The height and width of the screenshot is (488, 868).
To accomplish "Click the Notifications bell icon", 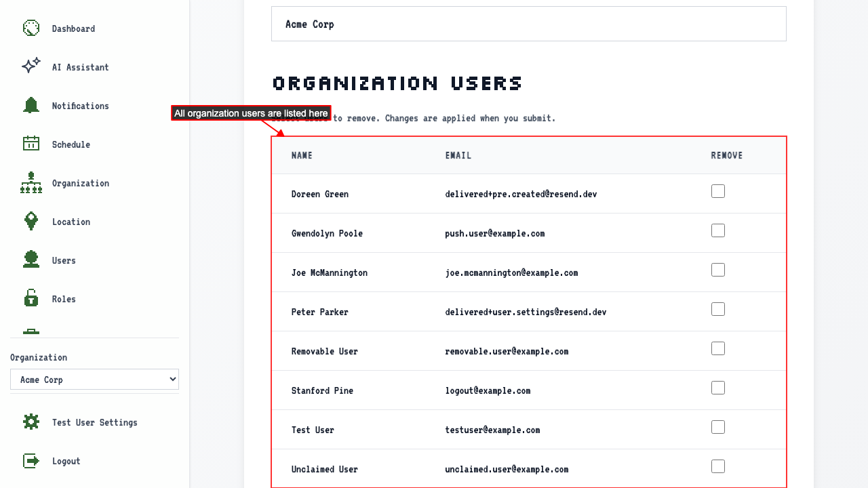I will [x=31, y=105].
